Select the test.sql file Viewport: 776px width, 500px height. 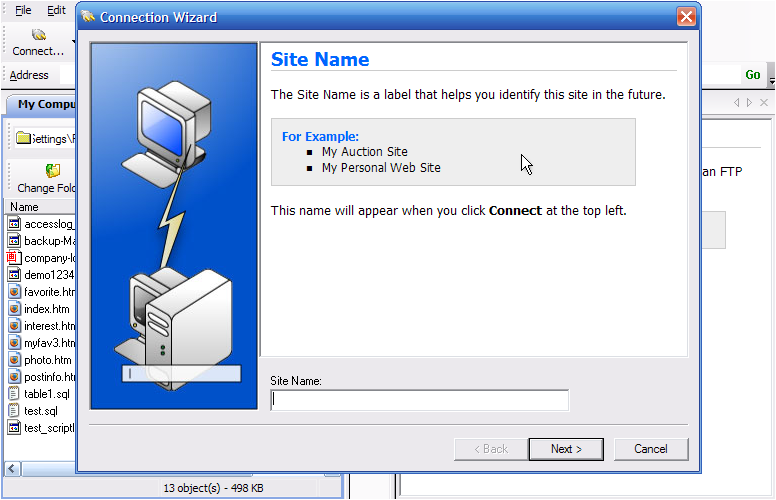click(x=41, y=411)
